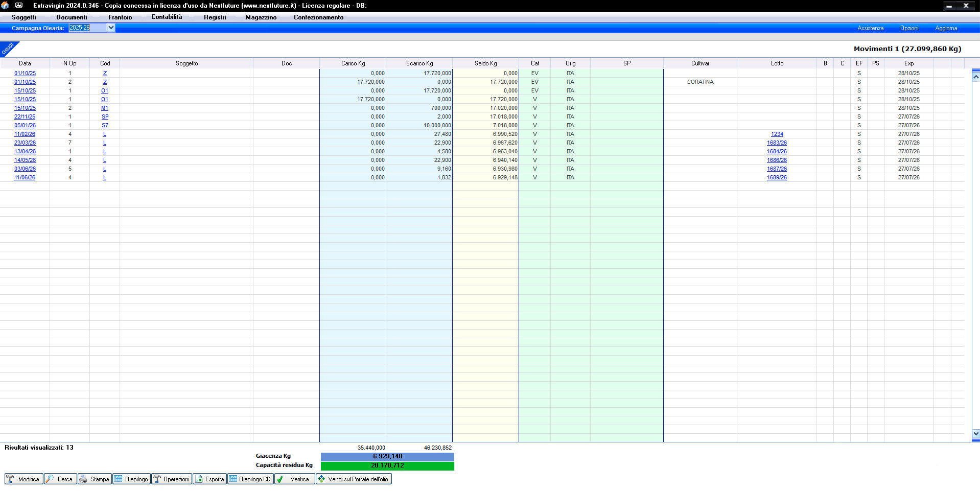Click the Modifica hammer button

click(x=24, y=479)
